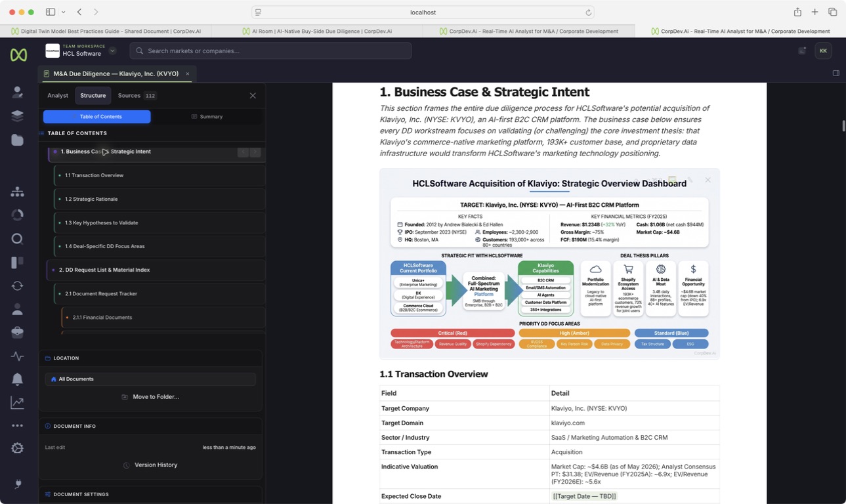Open Version History
Screen dimensions: 846x504
click(150, 465)
